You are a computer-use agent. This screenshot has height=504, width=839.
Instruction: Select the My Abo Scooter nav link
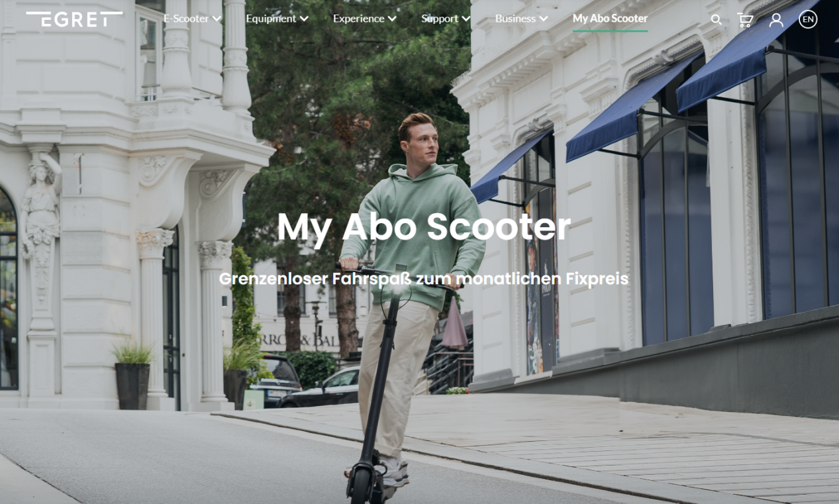pos(610,19)
